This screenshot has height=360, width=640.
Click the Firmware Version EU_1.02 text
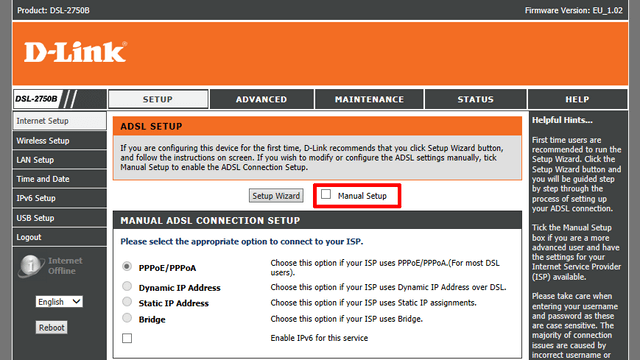pyautogui.click(x=573, y=10)
